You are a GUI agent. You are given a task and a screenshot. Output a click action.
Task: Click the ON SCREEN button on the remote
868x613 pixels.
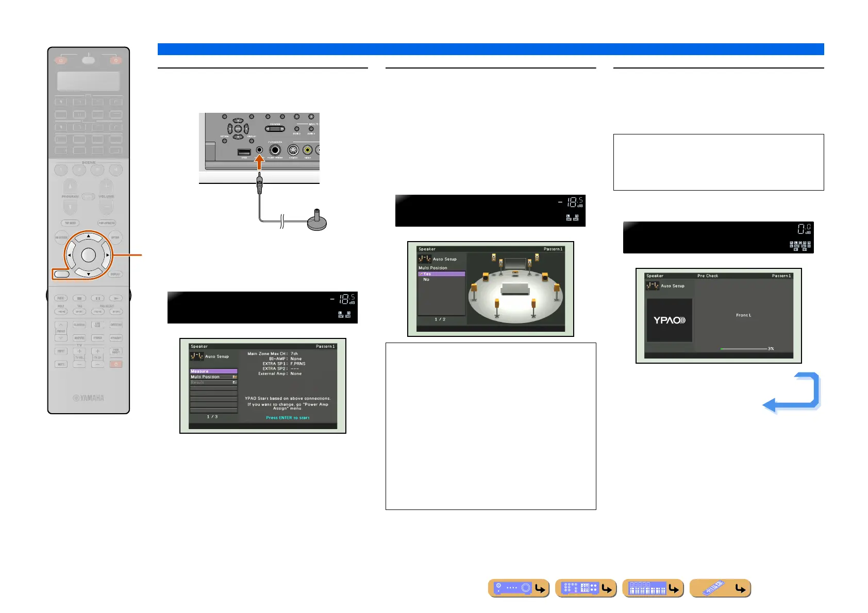click(x=62, y=237)
